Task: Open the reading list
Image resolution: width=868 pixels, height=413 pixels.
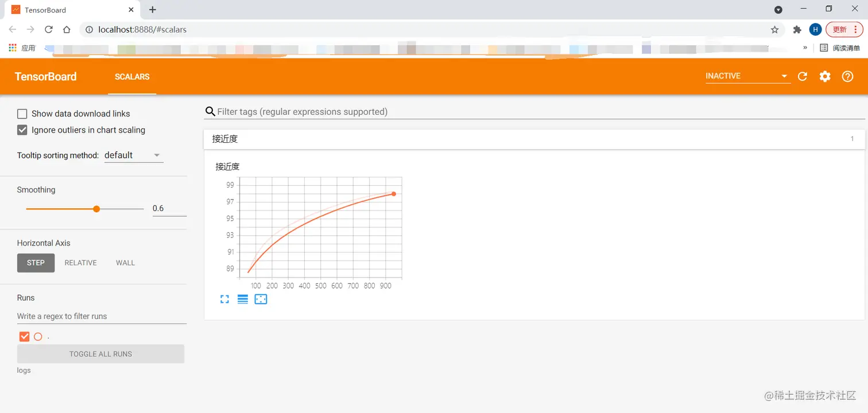Action: pos(840,48)
